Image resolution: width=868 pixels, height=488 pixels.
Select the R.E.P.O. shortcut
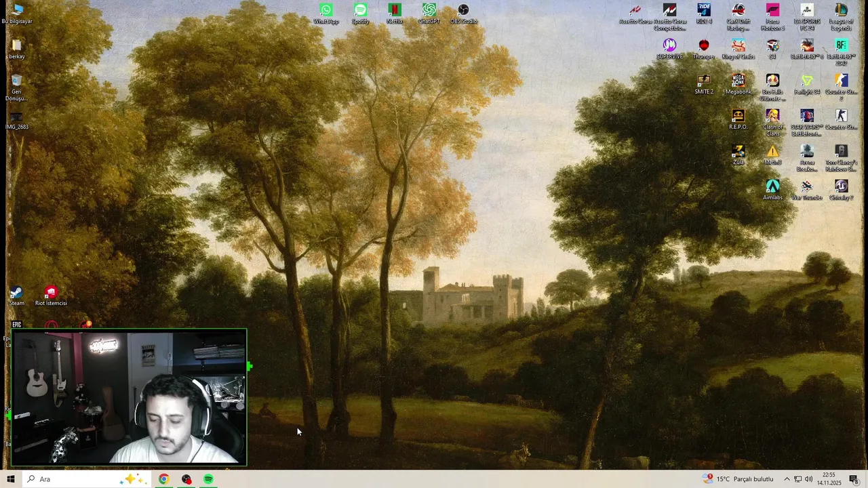pos(738,119)
